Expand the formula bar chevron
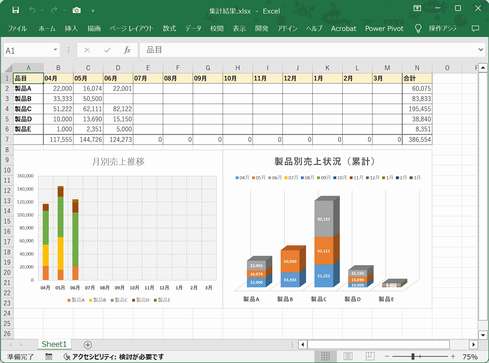This screenshot has height=363, width=489. point(480,50)
